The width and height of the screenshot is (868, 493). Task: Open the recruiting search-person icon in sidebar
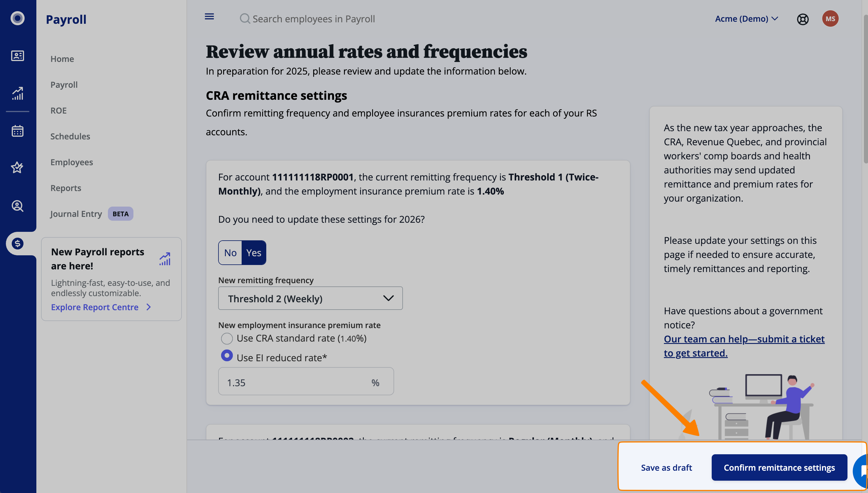(18, 206)
